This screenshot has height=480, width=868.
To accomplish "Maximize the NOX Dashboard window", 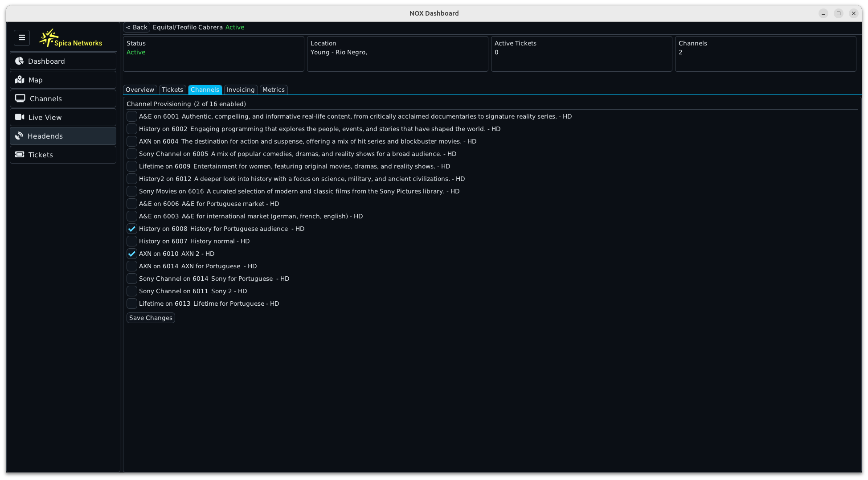I will tap(839, 13).
